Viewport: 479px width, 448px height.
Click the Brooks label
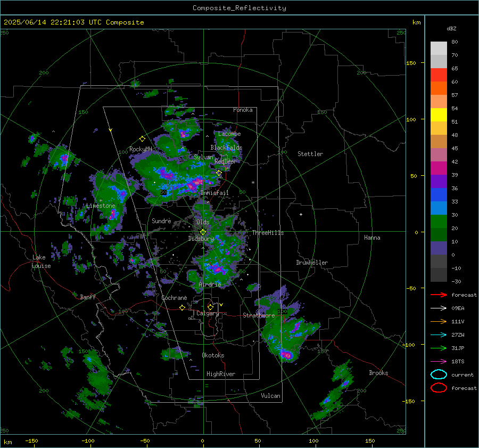tap(378, 373)
